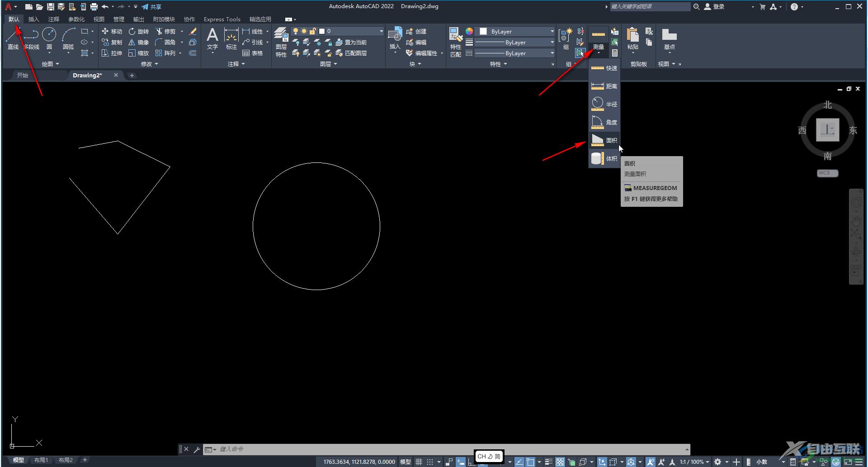Select the Area (面积) measure menu item

pos(604,140)
